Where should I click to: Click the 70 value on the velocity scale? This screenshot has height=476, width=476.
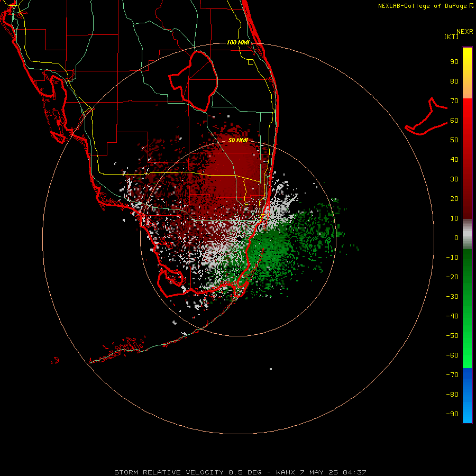(454, 101)
